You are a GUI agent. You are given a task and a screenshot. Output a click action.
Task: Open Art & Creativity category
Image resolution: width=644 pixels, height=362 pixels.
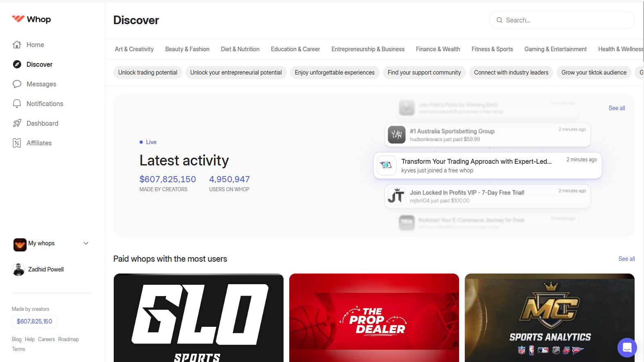134,49
